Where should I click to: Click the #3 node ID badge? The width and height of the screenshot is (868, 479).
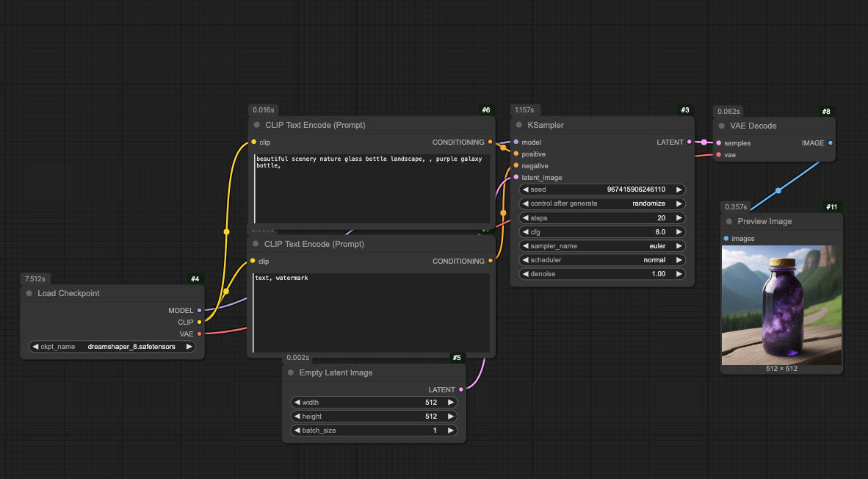[685, 110]
